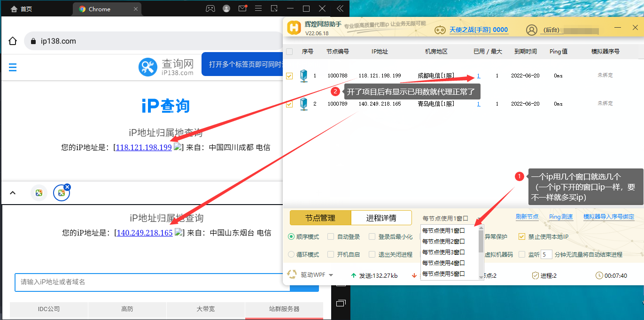
Task: Click the window resize icon in emulator title bar
Action: pos(274,8)
